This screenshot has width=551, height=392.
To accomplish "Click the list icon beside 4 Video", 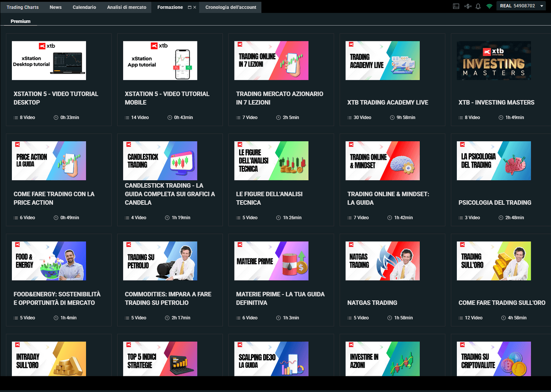I will [127, 218].
